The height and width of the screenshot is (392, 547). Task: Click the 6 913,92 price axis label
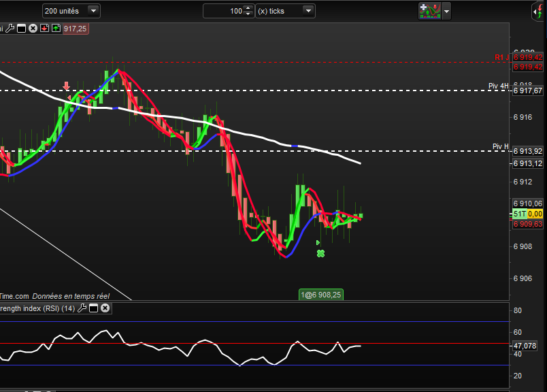tap(528, 151)
